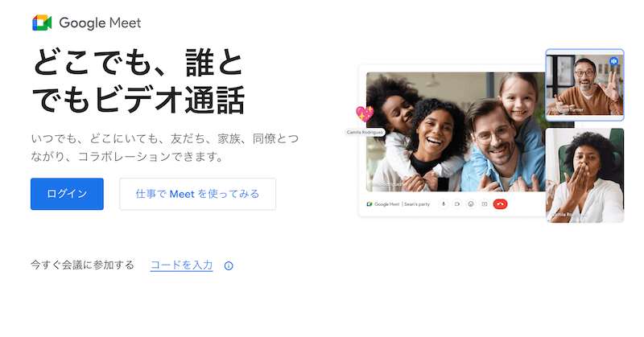Click the camera icon in the illustration toolbar
The width and height of the screenshot is (644, 337).
(x=457, y=204)
